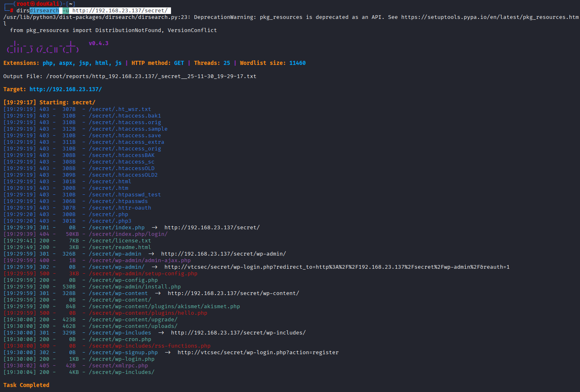Viewport: 580px width, 392px height.
Task: Click the highlighted URL in the command line
Action: [120, 11]
